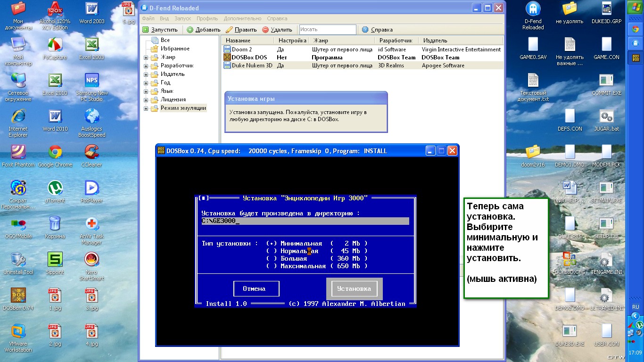Expand the Жанр tree node
The height and width of the screenshot is (362, 644).
click(x=146, y=58)
